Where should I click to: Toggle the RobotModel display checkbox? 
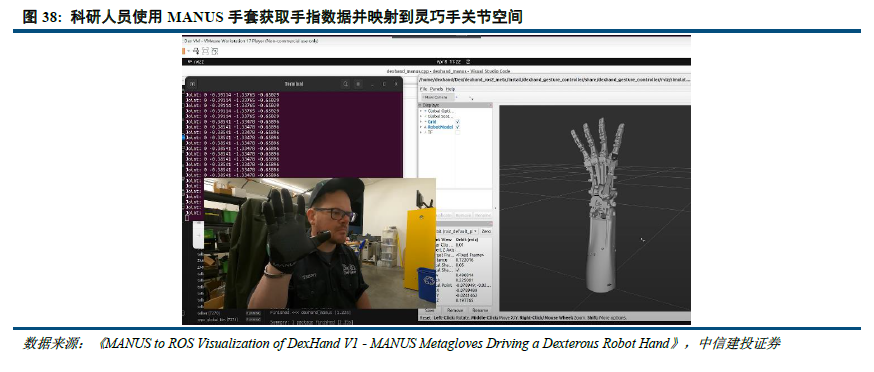(x=458, y=127)
